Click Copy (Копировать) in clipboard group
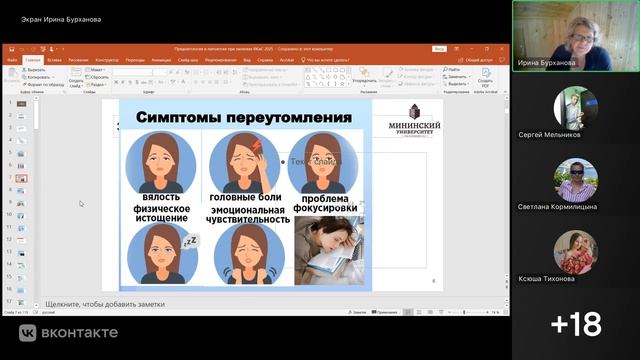 pos(38,77)
